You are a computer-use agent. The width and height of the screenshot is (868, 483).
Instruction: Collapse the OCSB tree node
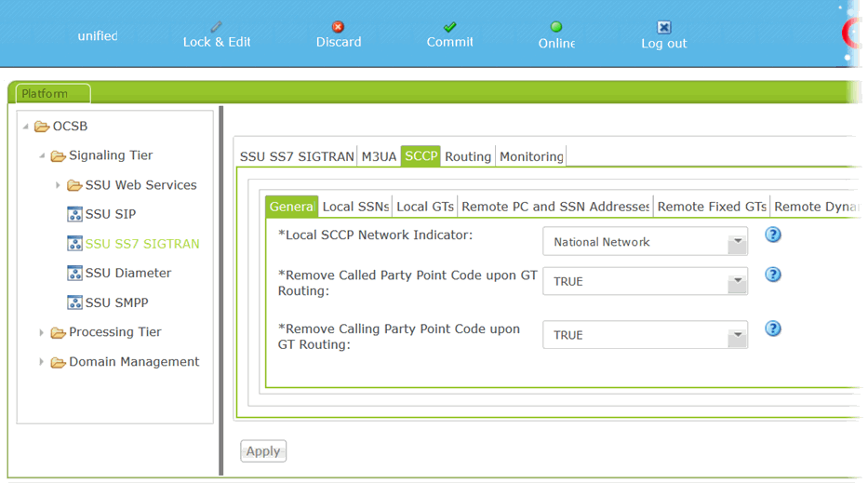click(25, 127)
